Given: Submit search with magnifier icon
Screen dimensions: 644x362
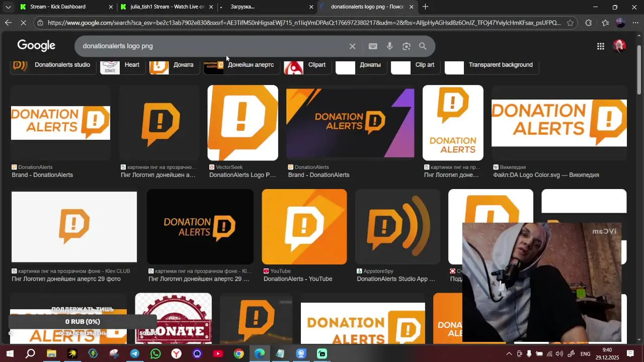Looking at the screenshot, I should click(423, 46).
